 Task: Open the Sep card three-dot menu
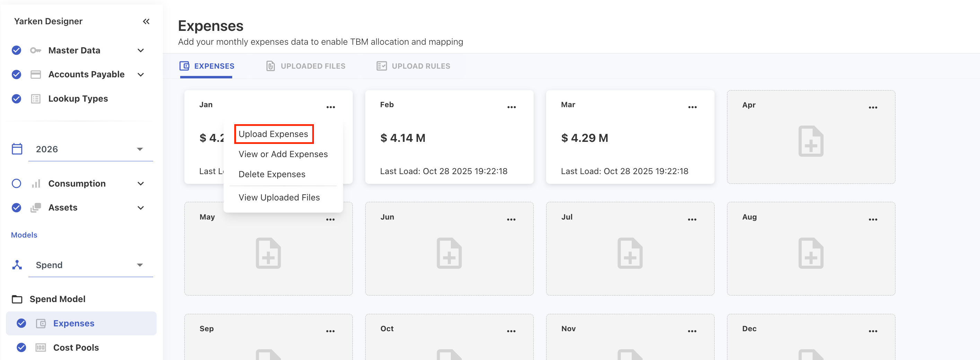pos(330,331)
